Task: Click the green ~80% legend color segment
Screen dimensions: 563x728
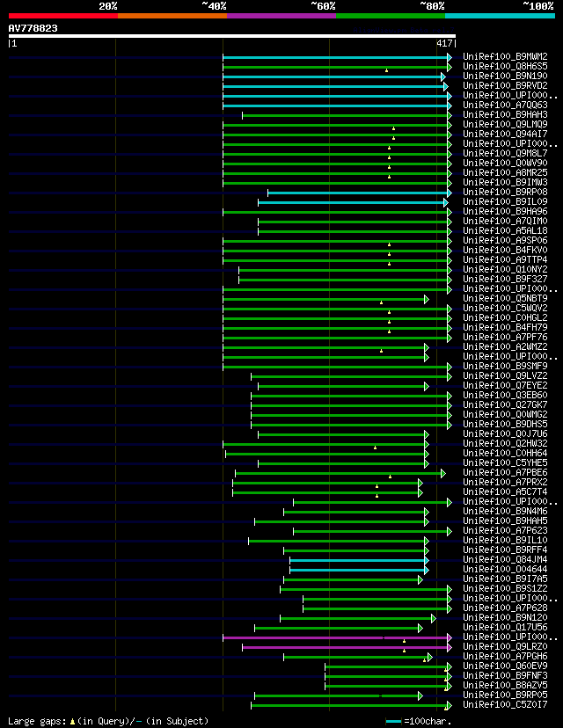Action: [x=391, y=15]
